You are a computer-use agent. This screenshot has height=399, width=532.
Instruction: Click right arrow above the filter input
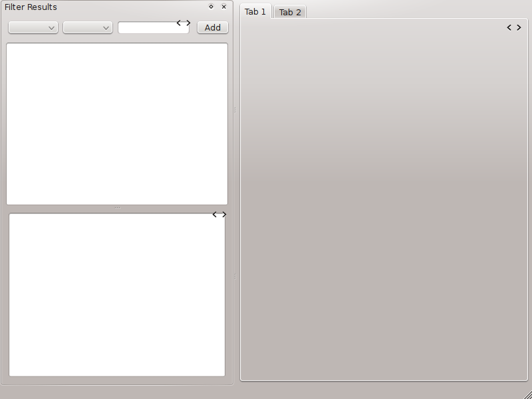tap(188, 23)
